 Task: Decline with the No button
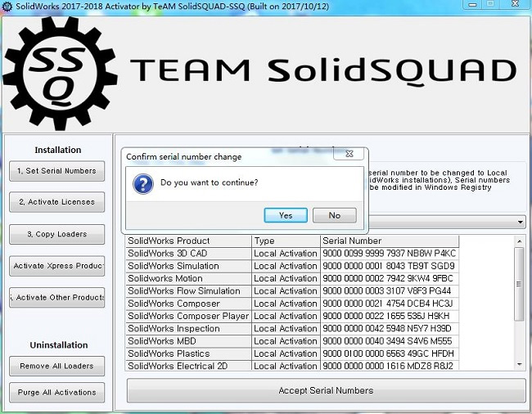click(335, 215)
